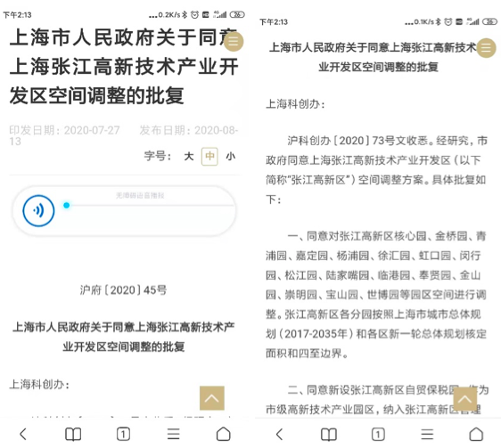The image size is (501, 448).
Task: Open tab switcher in right browser bar
Action: point(378,435)
